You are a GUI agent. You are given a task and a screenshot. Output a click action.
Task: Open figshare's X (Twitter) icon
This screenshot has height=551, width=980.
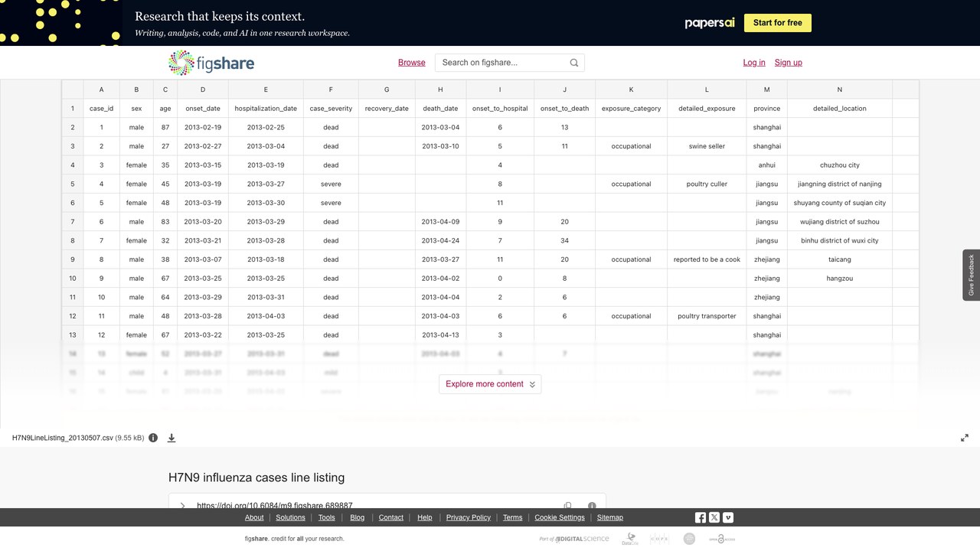point(714,517)
